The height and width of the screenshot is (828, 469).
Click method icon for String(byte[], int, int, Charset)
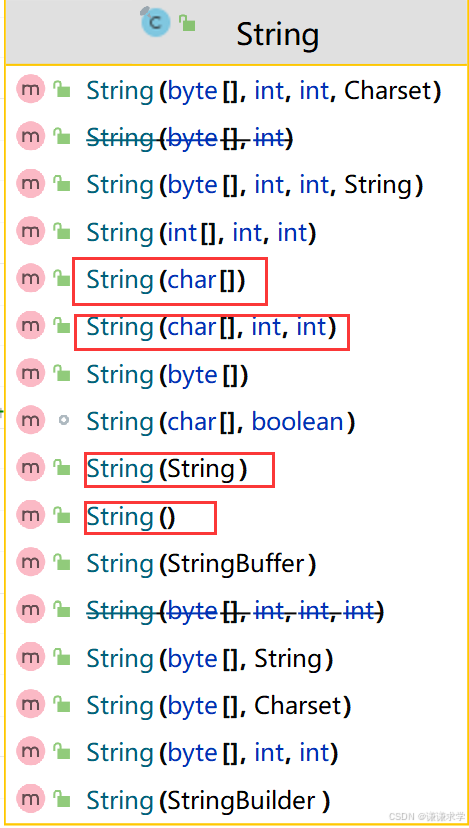pyautogui.click(x=31, y=90)
